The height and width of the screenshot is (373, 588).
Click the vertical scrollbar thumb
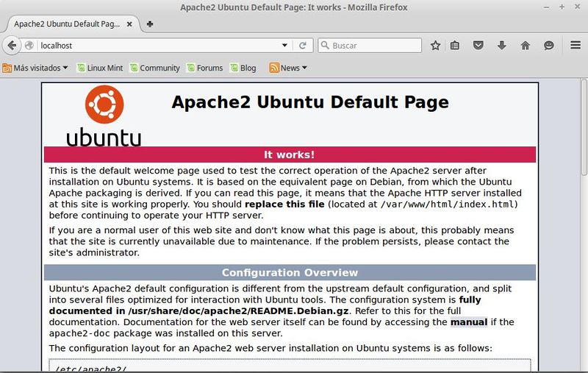coord(584,127)
